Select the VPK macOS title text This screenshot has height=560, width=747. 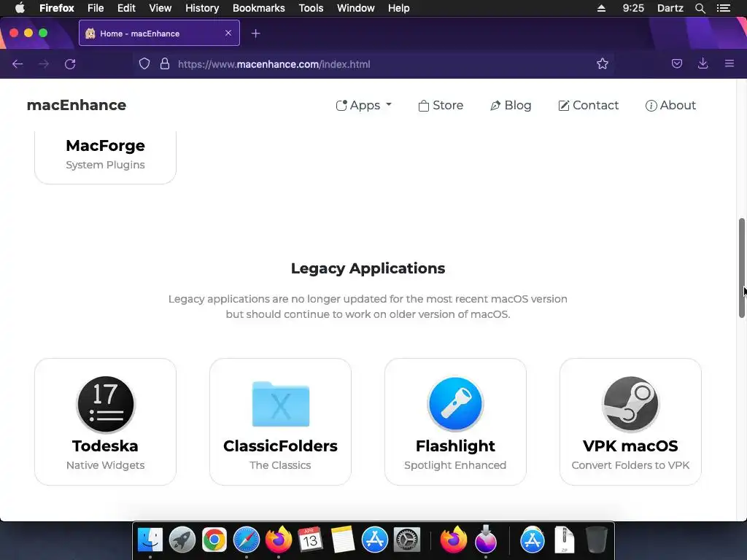pos(630,446)
